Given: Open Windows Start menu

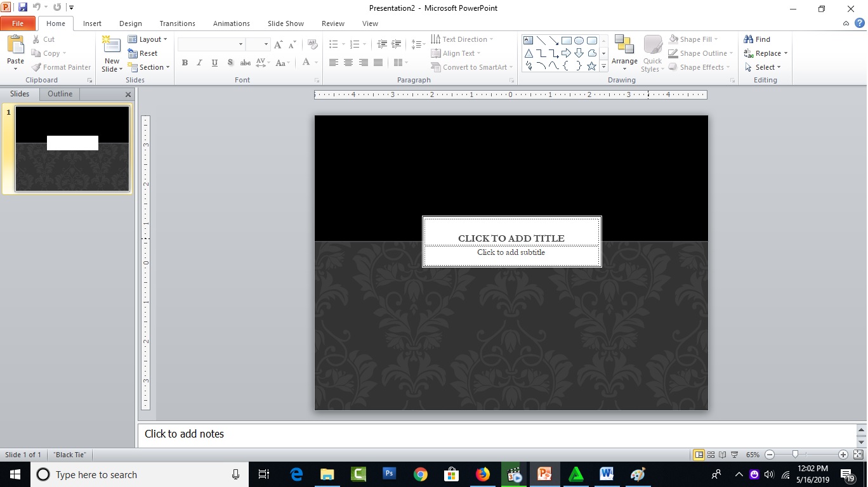Looking at the screenshot, I should [x=15, y=474].
